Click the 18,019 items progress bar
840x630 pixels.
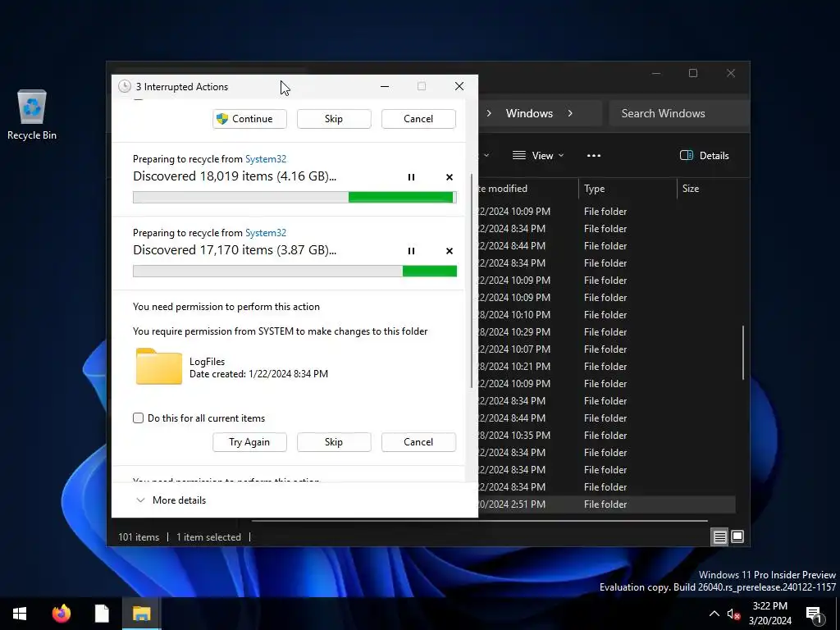(294, 198)
